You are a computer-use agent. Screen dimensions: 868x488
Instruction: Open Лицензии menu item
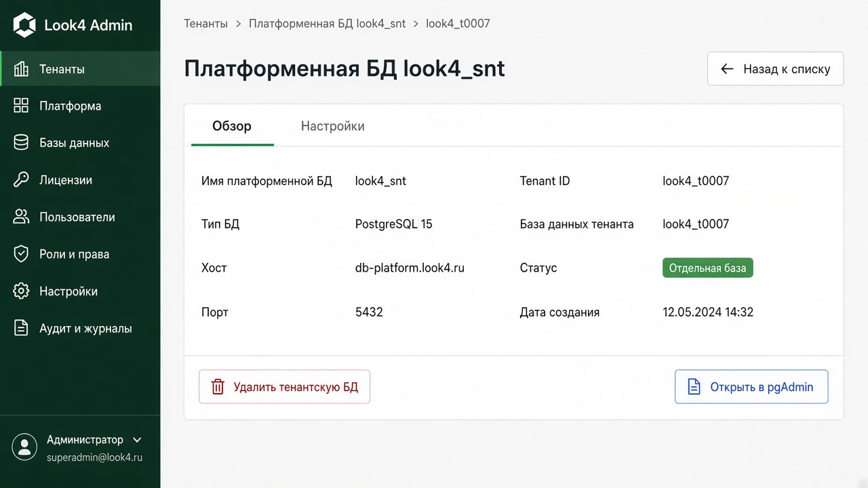[80, 180]
